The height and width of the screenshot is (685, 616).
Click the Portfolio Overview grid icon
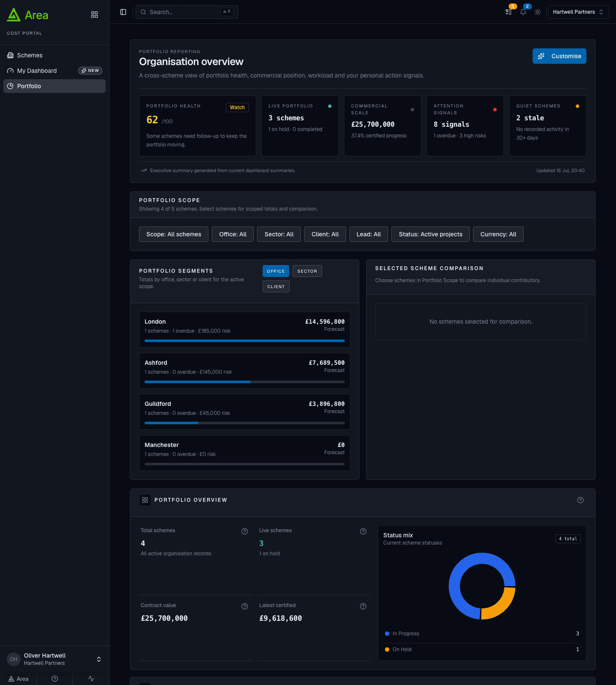tap(145, 500)
